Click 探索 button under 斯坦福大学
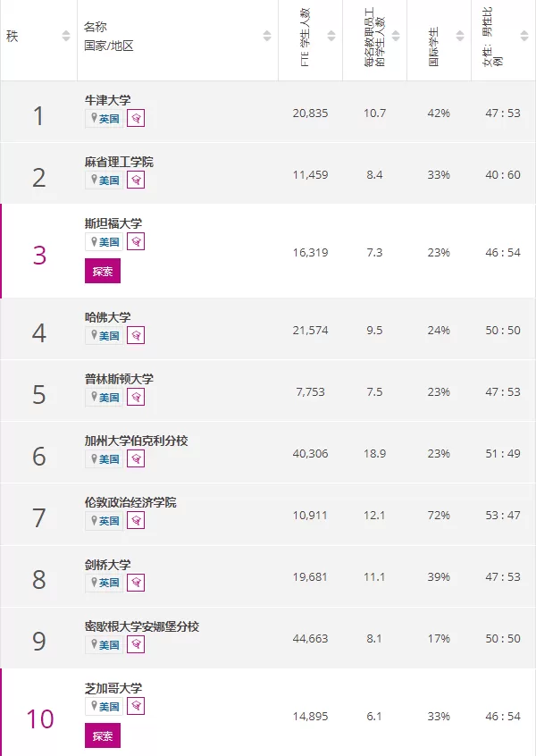Viewport: 536px width, 756px height. [103, 271]
